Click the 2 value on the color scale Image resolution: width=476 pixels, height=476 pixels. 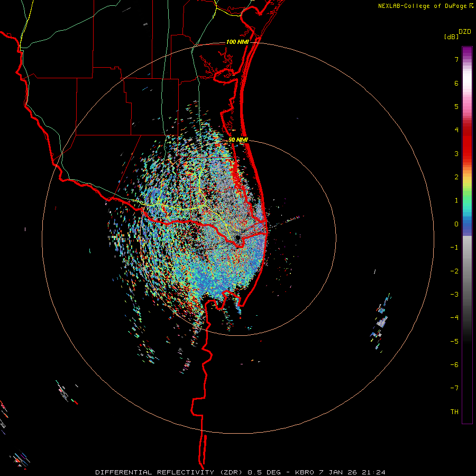[456, 177]
